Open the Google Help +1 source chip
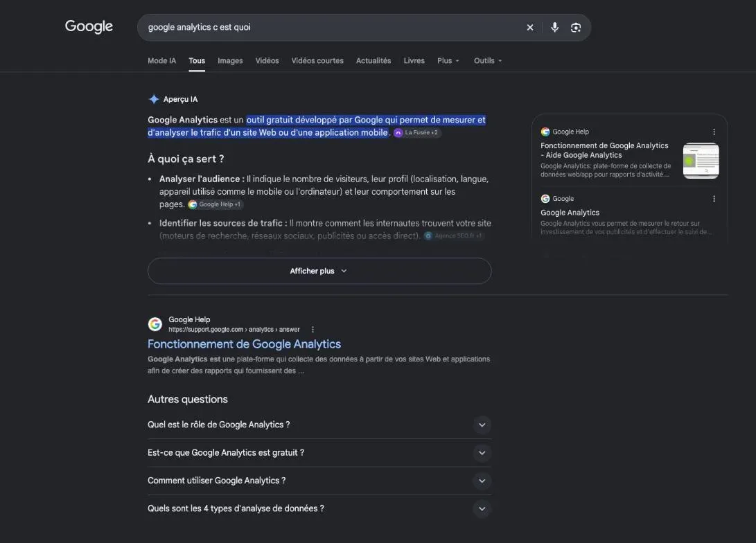 coord(215,204)
